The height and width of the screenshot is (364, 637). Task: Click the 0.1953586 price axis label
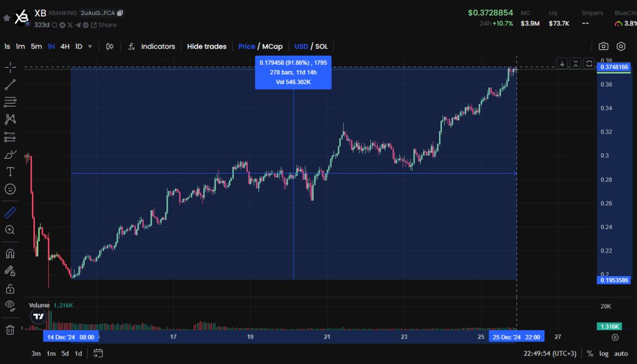(614, 280)
